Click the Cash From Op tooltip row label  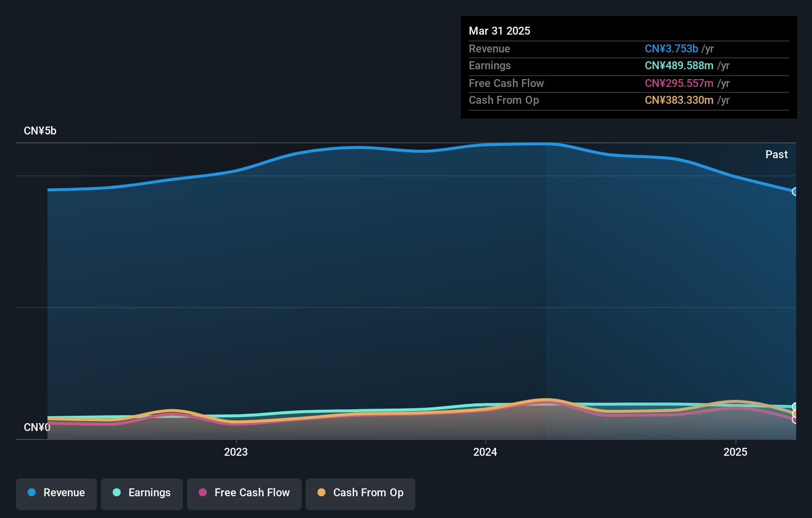504,100
